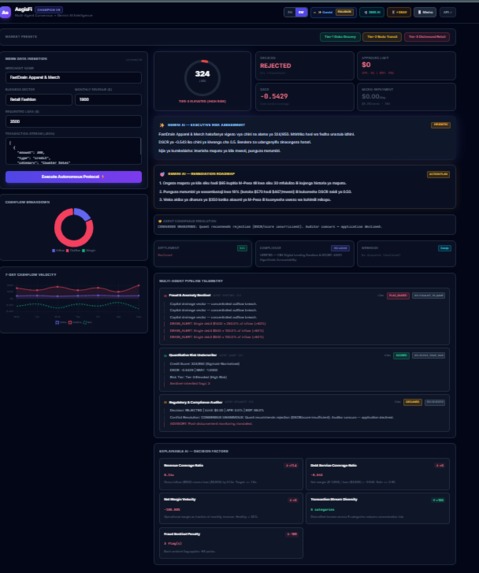Click the monthly revenue input field
The image size is (479, 573).
point(108,99)
